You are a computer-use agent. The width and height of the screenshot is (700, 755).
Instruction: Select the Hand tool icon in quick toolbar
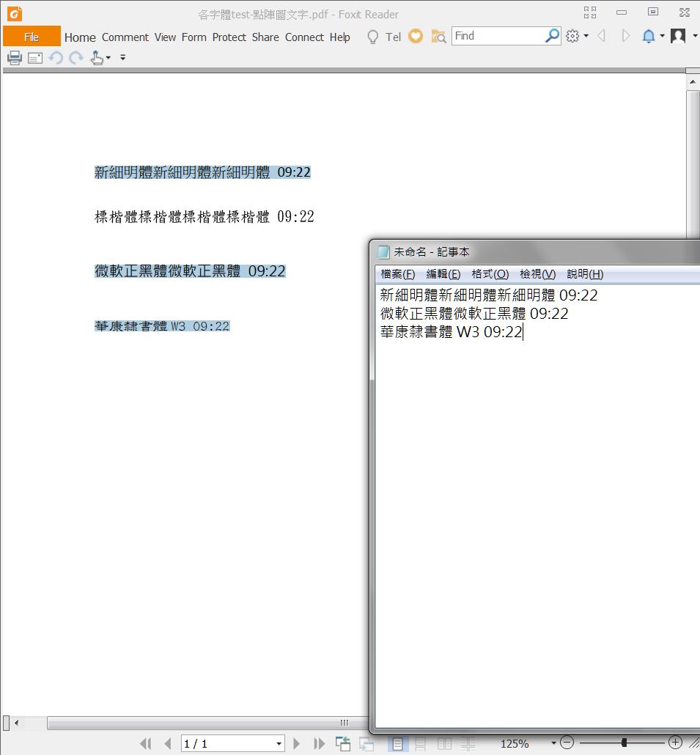click(x=97, y=58)
